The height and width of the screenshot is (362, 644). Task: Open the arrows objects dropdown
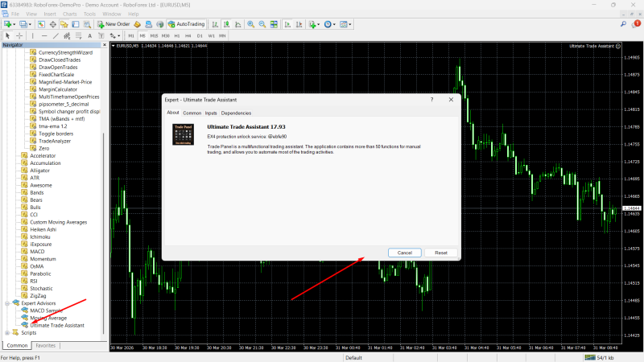click(114, 35)
